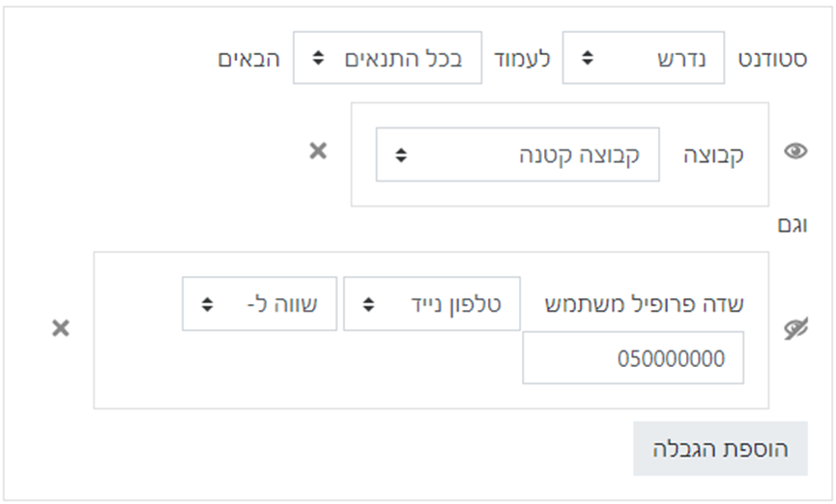Open the נדרש dropdown
The height and width of the screenshot is (504, 836).
point(643,57)
